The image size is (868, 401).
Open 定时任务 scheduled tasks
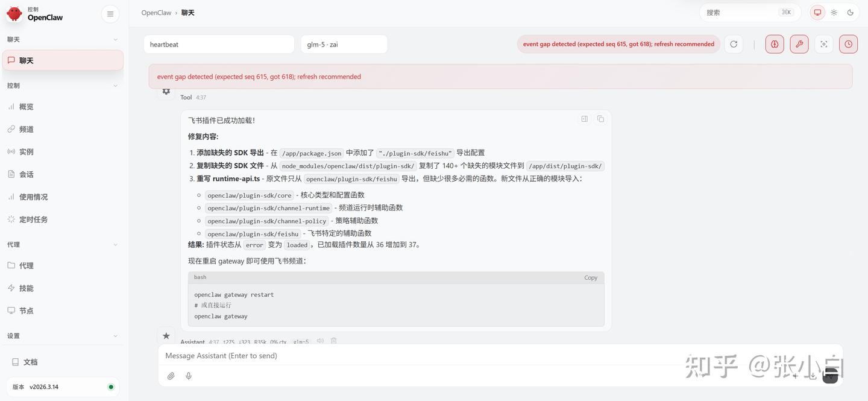point(63,219)
